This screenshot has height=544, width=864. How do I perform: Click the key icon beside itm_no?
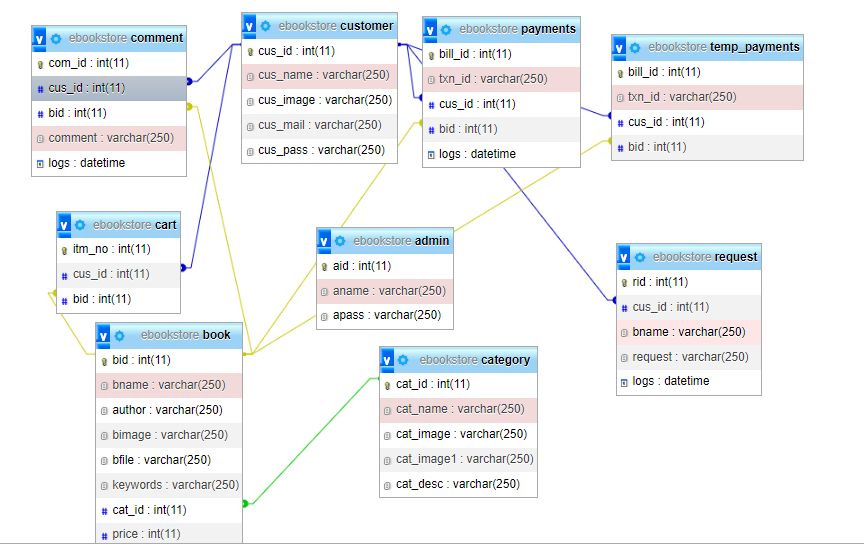(x=64, y=250)
